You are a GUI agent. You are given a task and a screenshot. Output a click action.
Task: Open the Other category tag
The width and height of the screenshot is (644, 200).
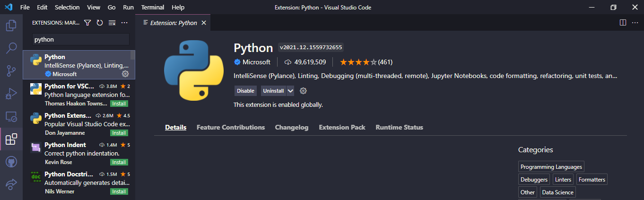[528, 192]
